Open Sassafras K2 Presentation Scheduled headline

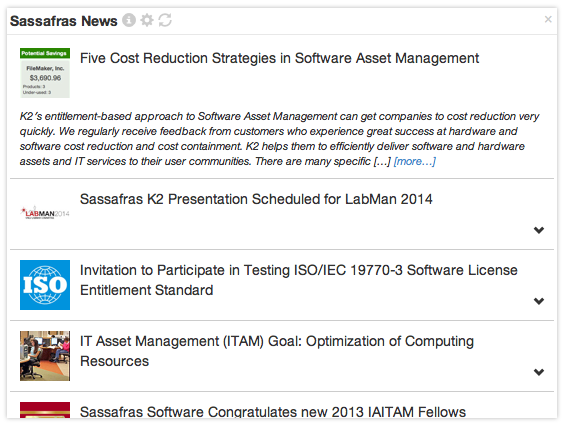[x=256, y=199]
